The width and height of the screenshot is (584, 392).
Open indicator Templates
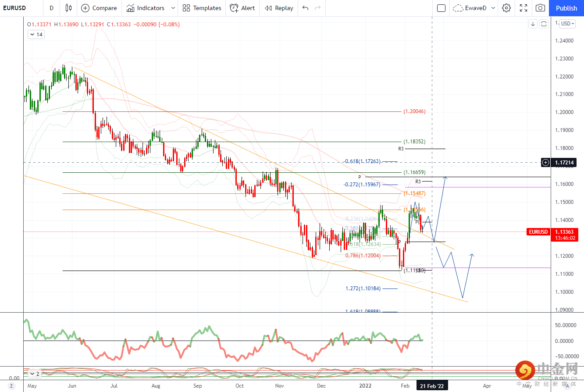[202, 8]
